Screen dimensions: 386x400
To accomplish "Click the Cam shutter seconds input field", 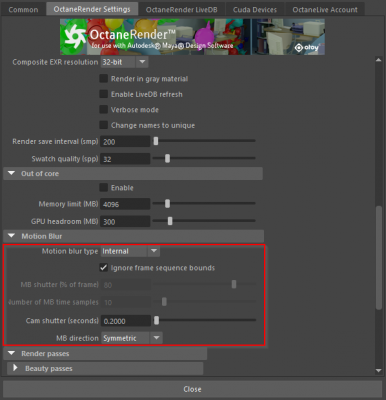I will [126, 321].
